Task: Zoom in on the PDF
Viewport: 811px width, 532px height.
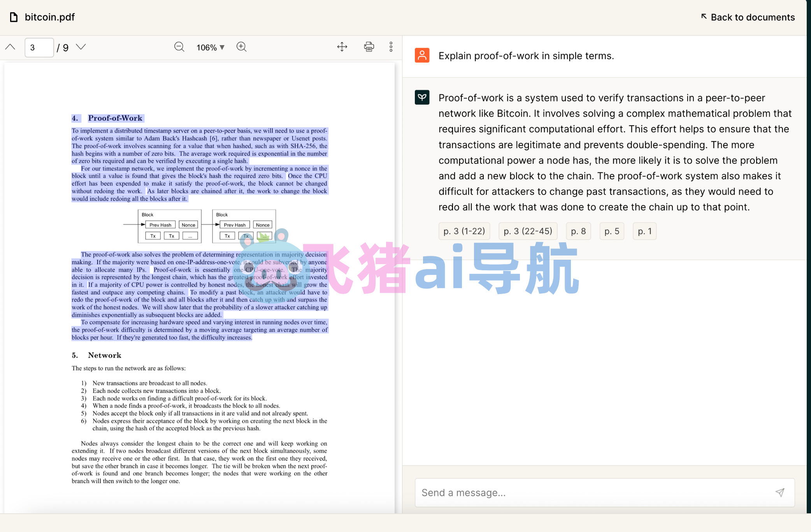Action: [242, 47]
